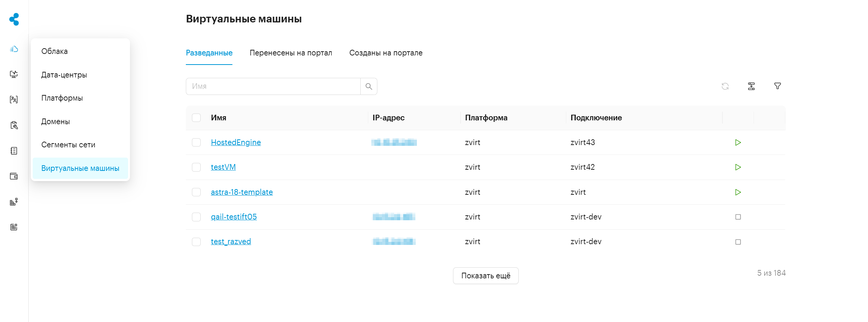
Task: Open the test_razved link
Action: pos(231,241)
